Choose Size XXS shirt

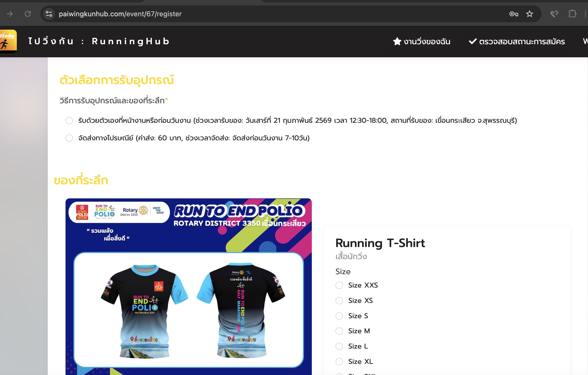pos(339,285)
